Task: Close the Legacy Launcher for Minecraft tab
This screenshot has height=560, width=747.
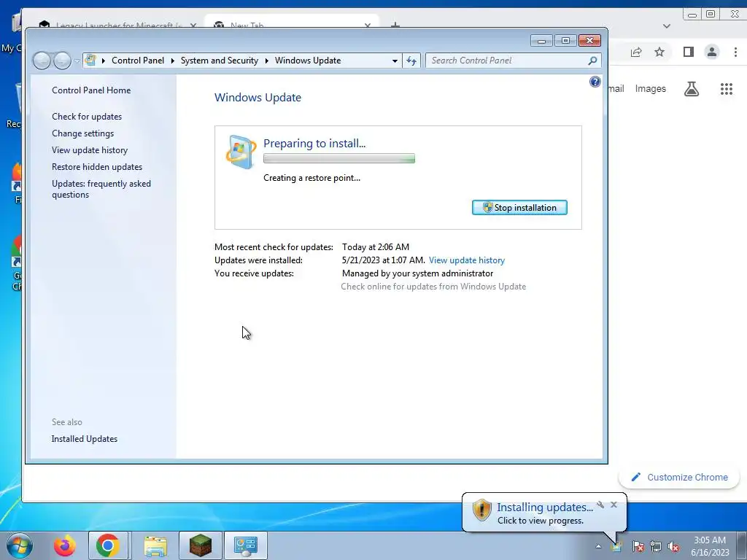Action: tap(193, 25)
